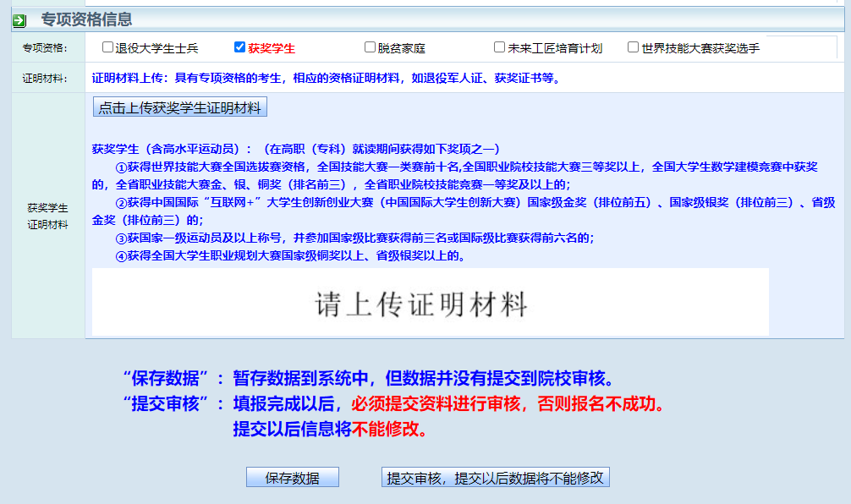Click the 专项资格 row label
851x504 pixels.
[46, 48]
